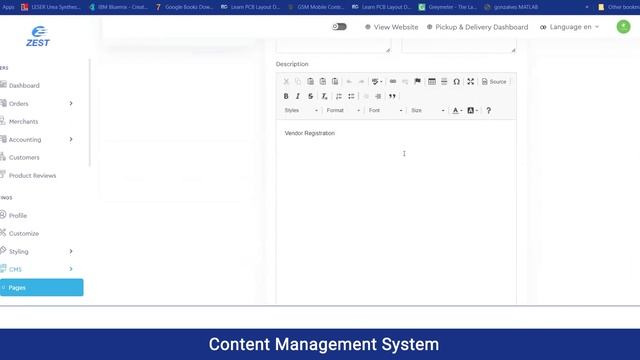Screen dimensions: 640x360
Task: Expand the Accounting submenu chevron
Action: click(x=71, y=140)
